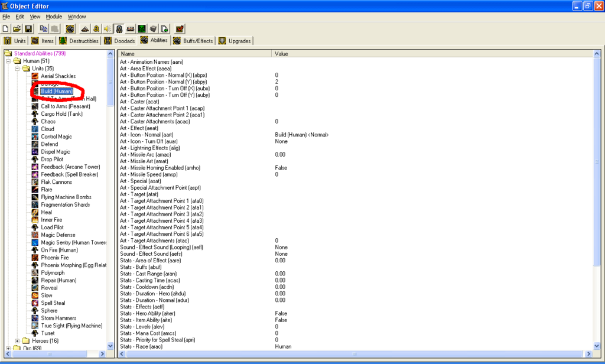605x364 pixels.
Task: Click ability tree horizontal scrollbar right arrow
Action: pyautogui.click(x=102, y=353)
